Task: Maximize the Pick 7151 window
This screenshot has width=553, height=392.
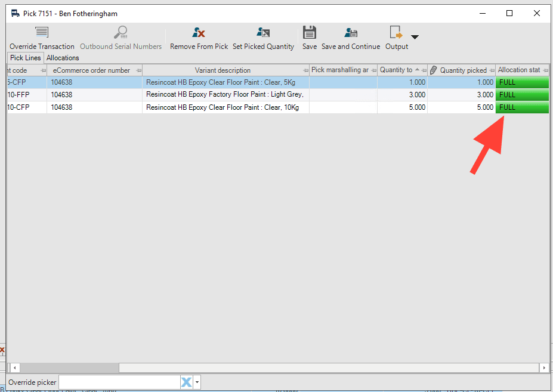Action: point(509,13)
